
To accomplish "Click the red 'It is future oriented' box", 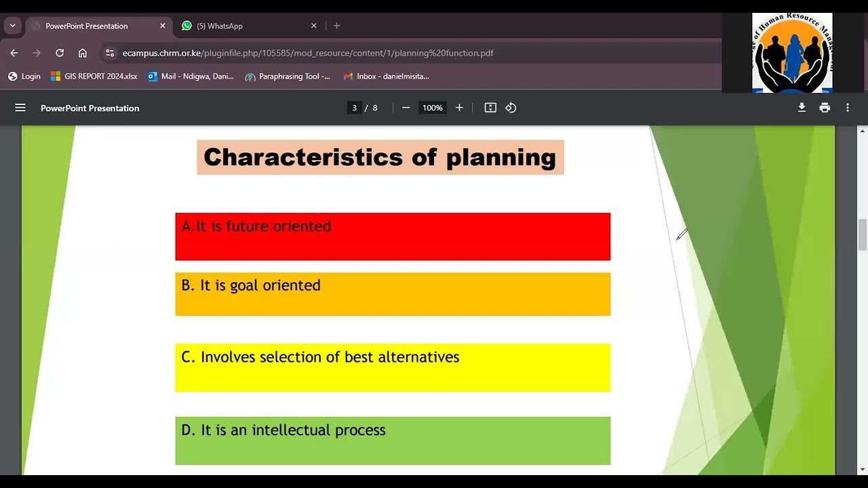I will 393,237.
